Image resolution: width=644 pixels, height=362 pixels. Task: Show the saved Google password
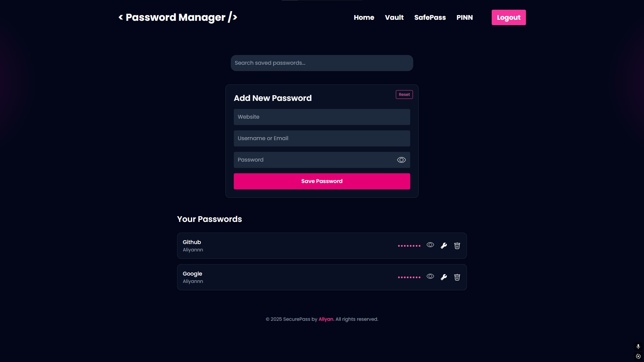(430, 276)
